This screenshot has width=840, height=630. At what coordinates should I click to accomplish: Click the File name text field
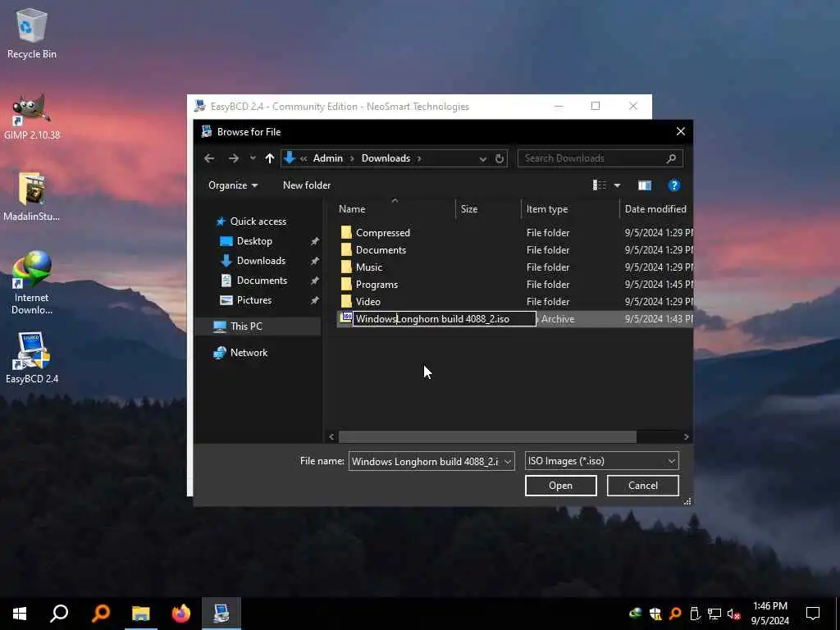click(426, 461)
